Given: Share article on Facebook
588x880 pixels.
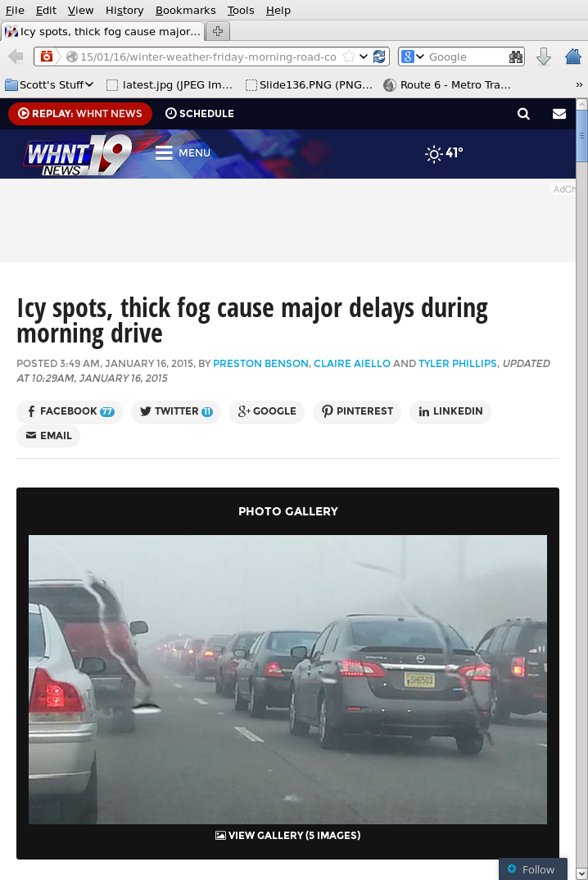Looking at the screenshot, I should pyautogui.click(x=70, y=411).
